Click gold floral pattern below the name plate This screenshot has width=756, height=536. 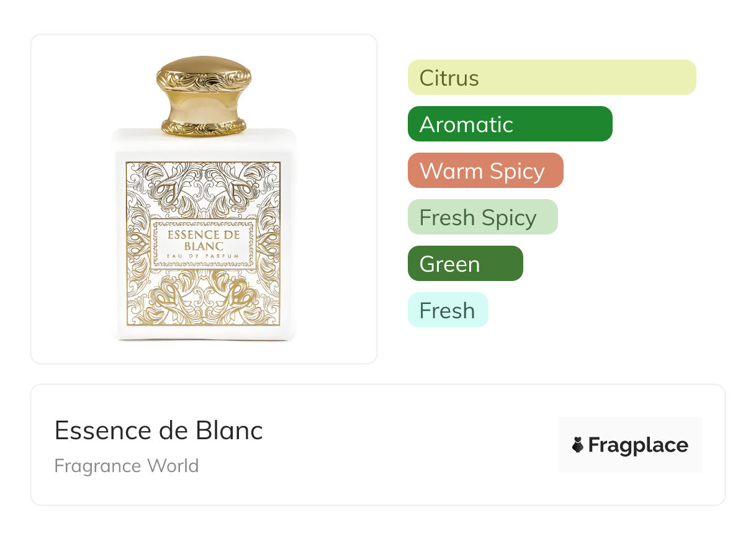click(x=204, y=298)
